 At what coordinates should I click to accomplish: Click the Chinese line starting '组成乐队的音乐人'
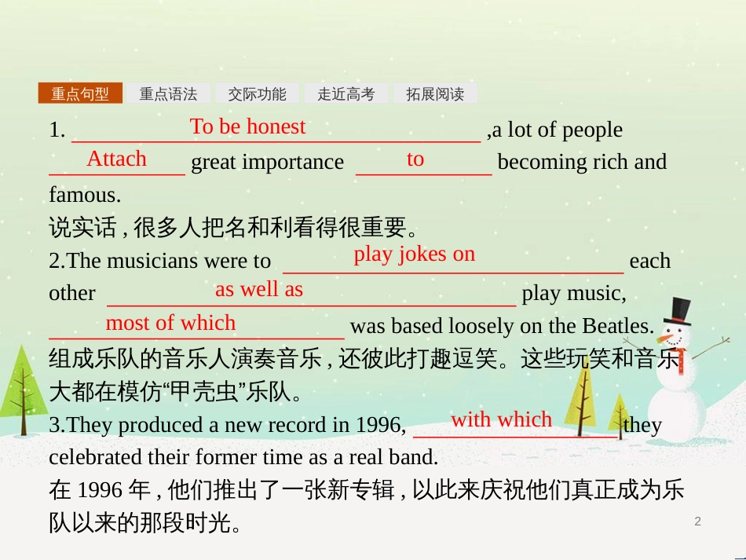(x=364, y=358)
